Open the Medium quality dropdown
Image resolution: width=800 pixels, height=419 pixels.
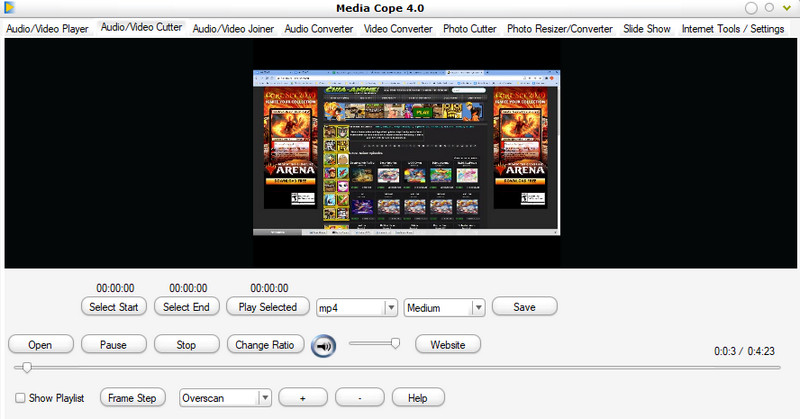(x=478, y=308)
